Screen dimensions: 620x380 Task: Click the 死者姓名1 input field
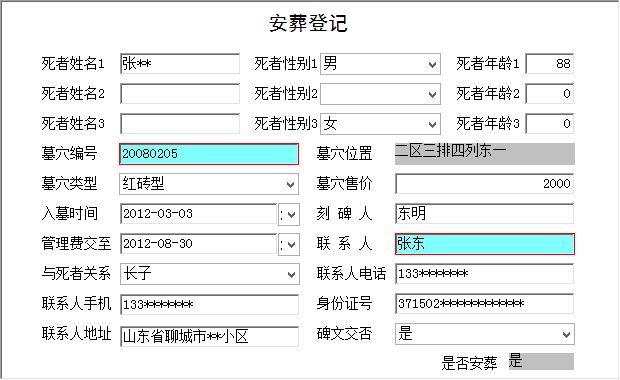coord(180,64)
